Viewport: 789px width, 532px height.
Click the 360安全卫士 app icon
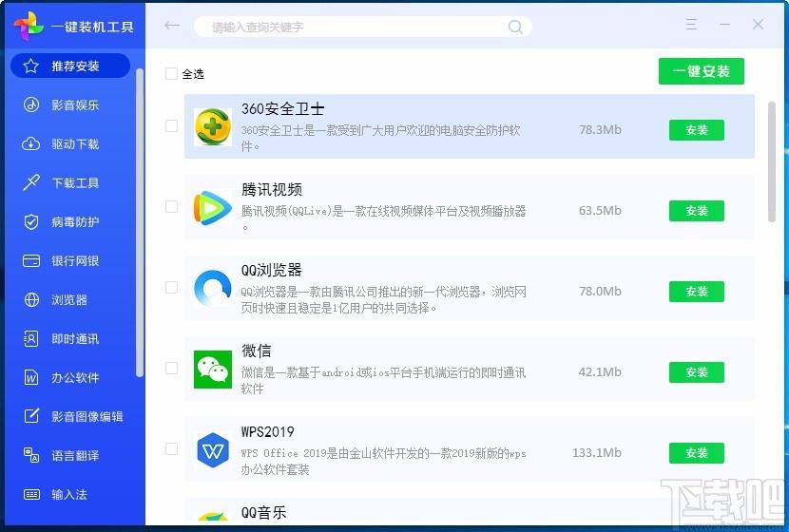[x=213, y=126]
